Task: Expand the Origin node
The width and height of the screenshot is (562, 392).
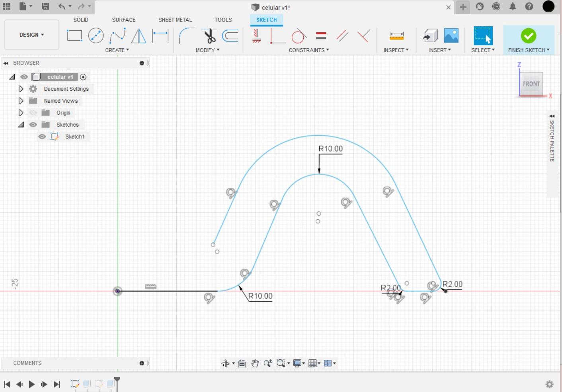Action: (21, 113)
